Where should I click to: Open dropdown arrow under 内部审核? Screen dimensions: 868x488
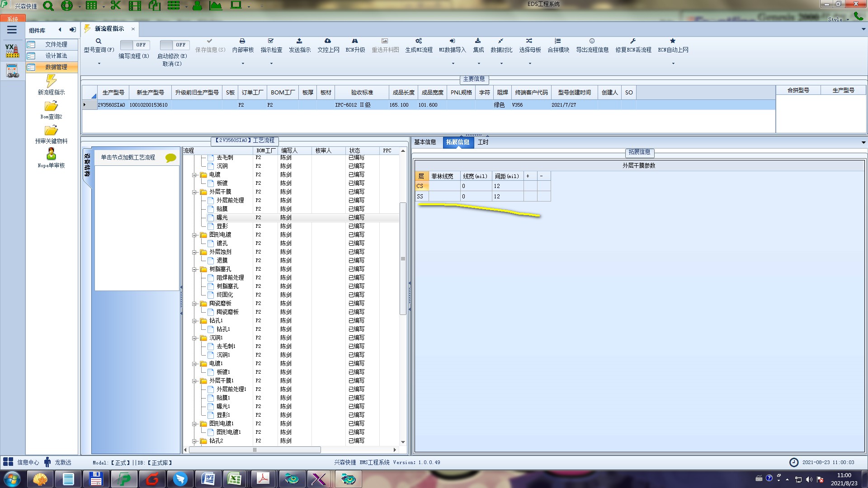243,64
